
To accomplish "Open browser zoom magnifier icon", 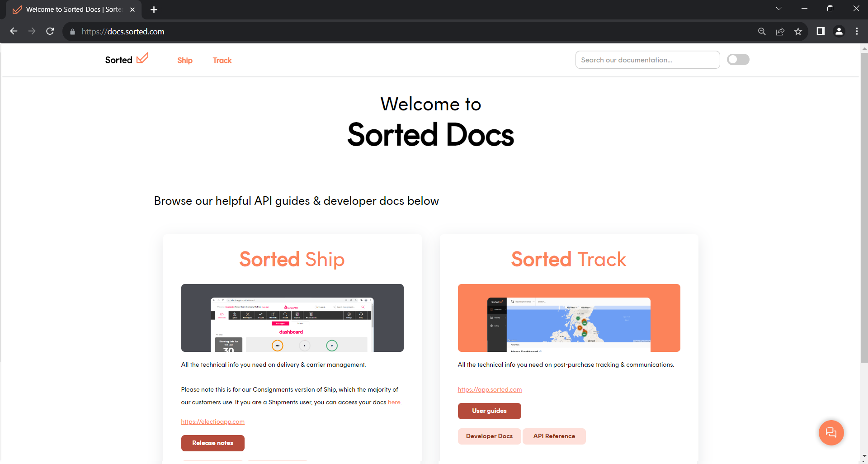I will click(x=762, y=31).
